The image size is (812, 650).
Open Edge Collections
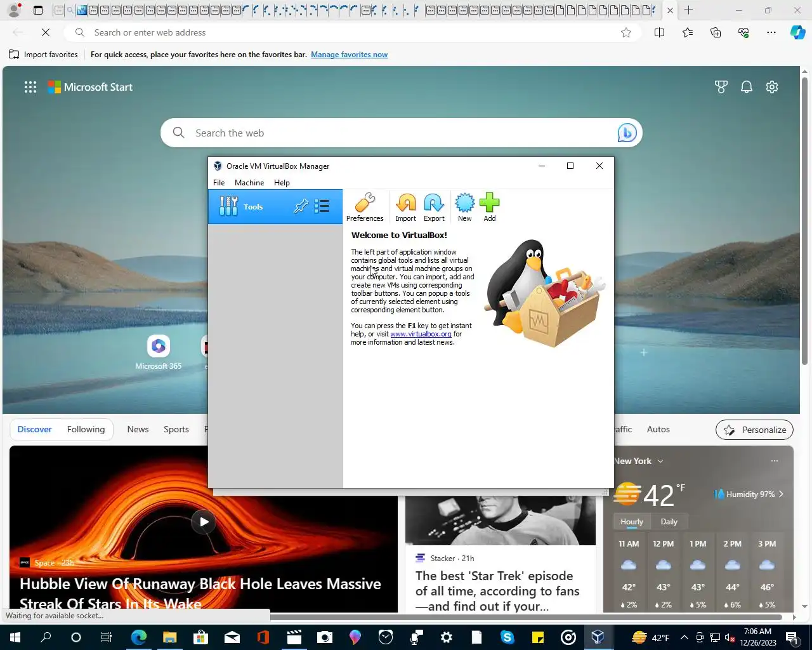716,32
